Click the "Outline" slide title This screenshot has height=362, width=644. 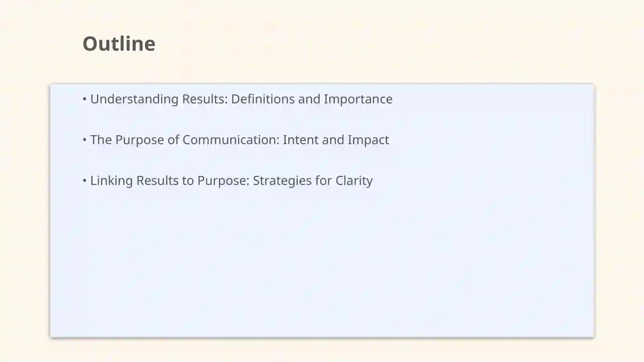pos(119,43)
